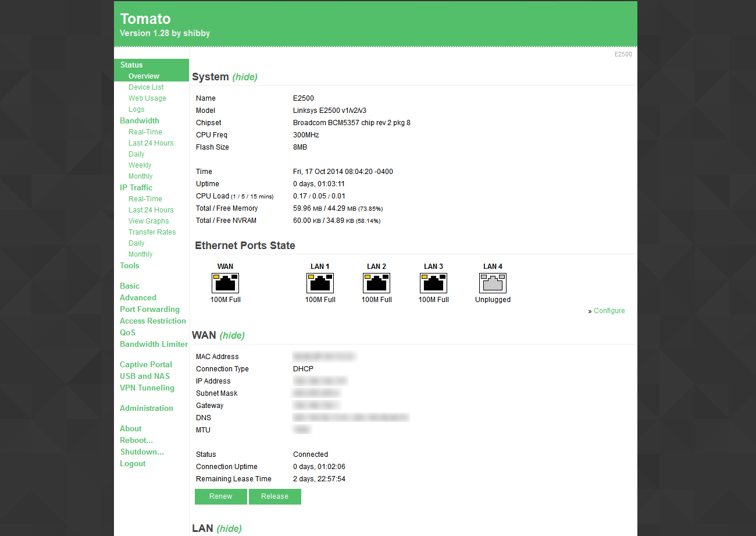Click Shutdown... in the sidebar
Viewport: 756px width, 536px height.
point(142,452)
